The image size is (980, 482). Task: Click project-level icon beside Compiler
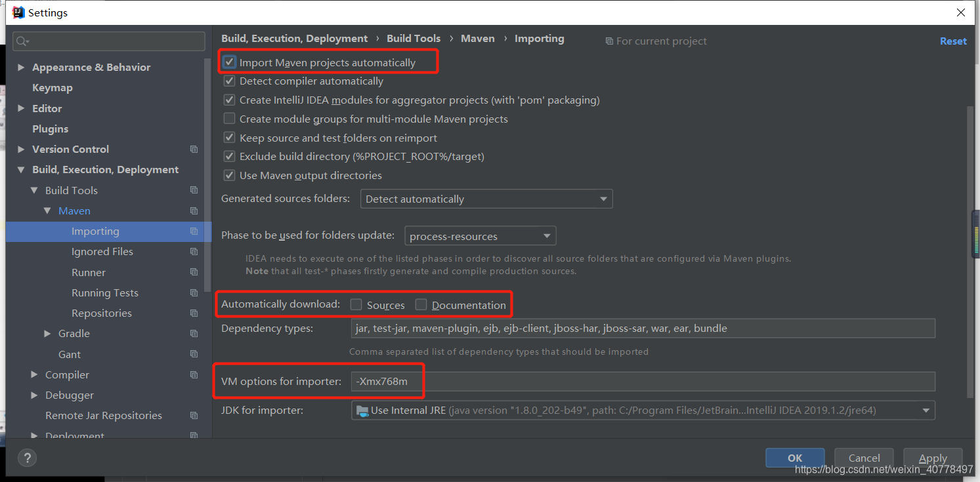(x=194, y=375)
